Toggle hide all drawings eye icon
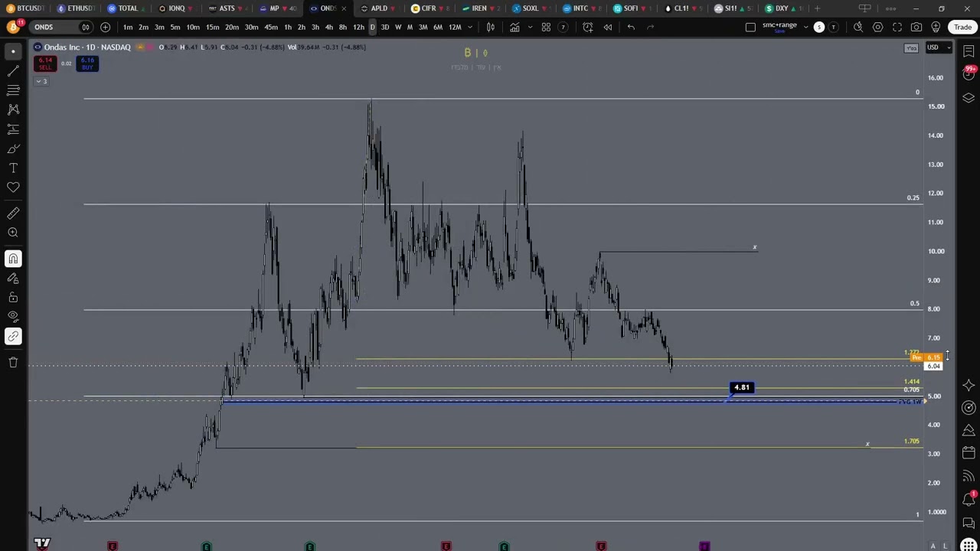Viewport: 980px width, 551px height. point(13,316)
